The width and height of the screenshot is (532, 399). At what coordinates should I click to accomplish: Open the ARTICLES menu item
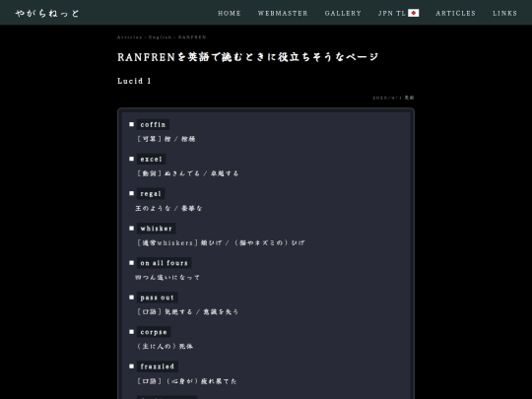click(456, 13)
